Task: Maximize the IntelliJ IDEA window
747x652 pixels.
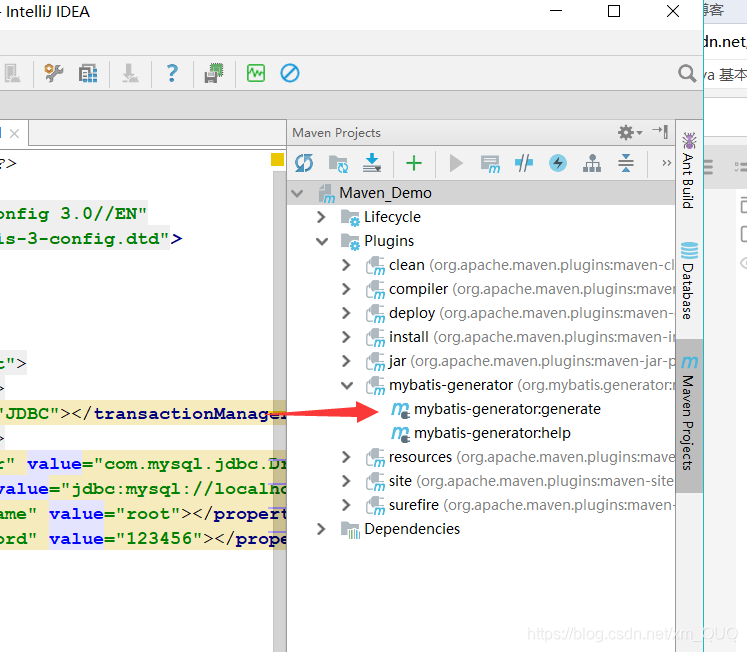Action: [x=614, y=11]
